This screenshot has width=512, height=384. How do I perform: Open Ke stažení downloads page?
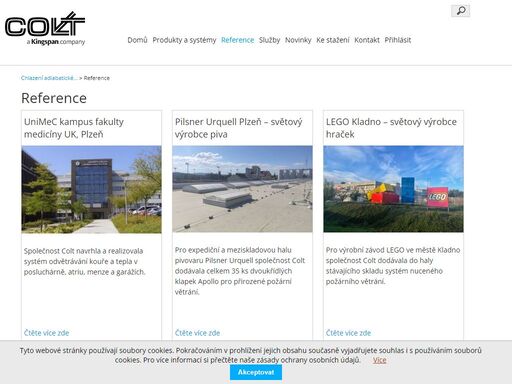(333, 40)
